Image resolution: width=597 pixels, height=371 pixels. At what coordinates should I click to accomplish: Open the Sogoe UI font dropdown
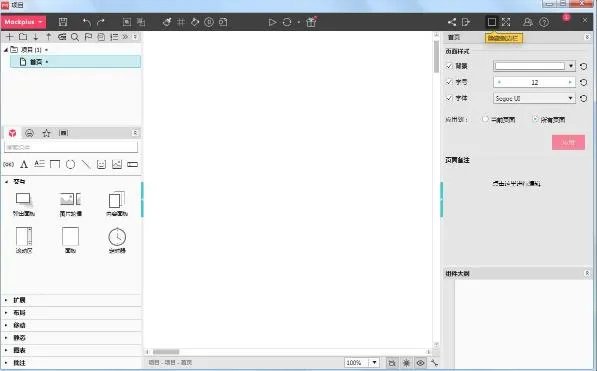point(534,98)
